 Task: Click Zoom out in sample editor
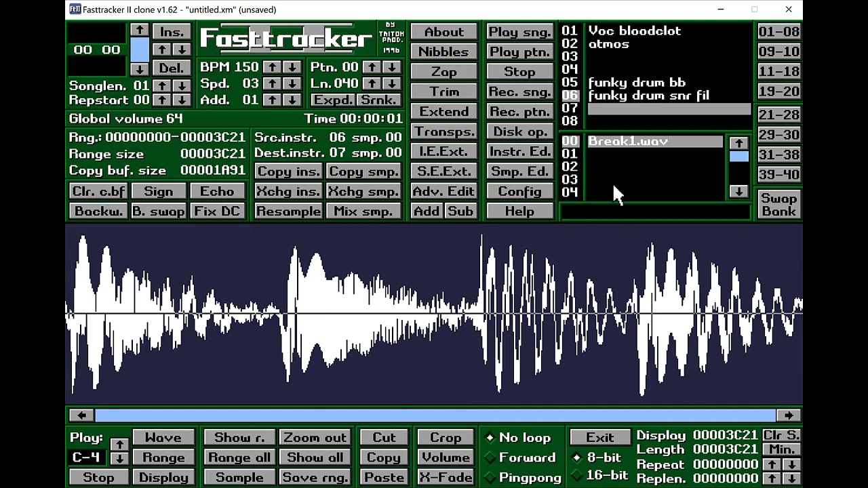[x=315, y=438]
